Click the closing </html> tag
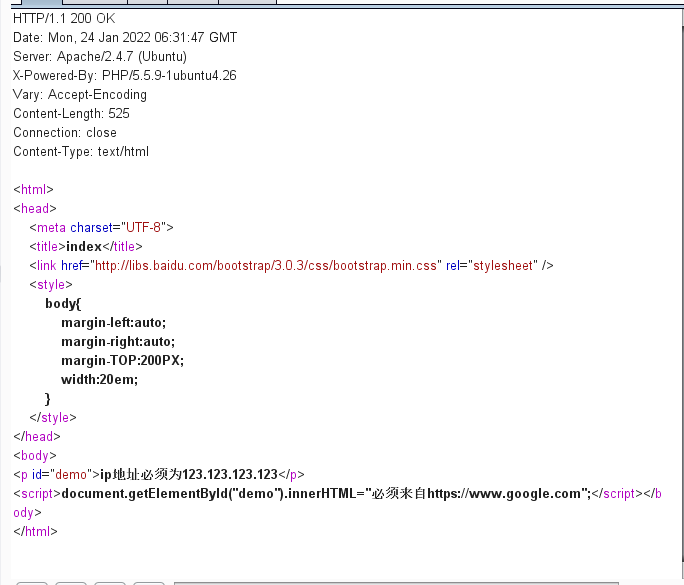The height and width of the screenshot is (585, 684). 35,531
